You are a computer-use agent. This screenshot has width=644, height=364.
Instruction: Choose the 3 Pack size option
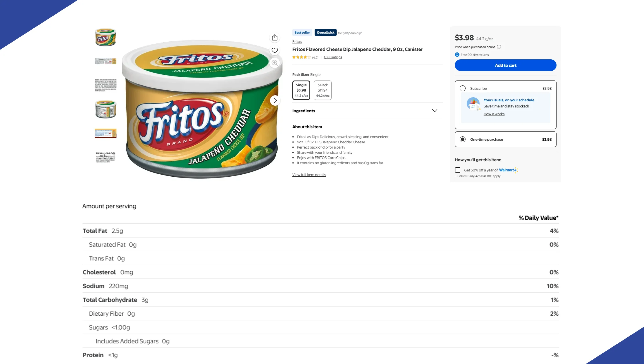(323, 90)
